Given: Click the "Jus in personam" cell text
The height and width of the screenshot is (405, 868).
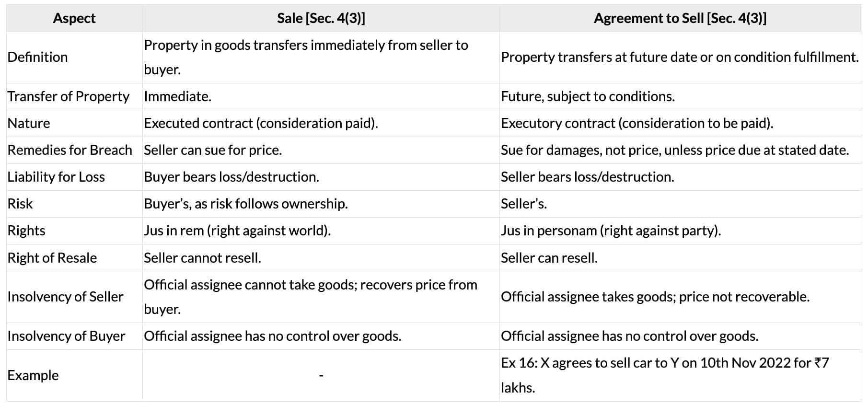Looking at the screenshot, I should click(611, 231).
